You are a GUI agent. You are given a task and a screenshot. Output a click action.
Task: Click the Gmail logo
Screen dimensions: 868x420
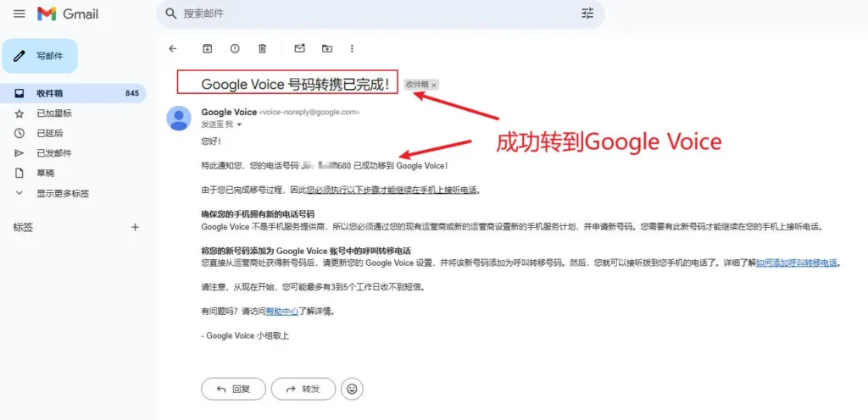pyautogui.click(x=68, y=14)
